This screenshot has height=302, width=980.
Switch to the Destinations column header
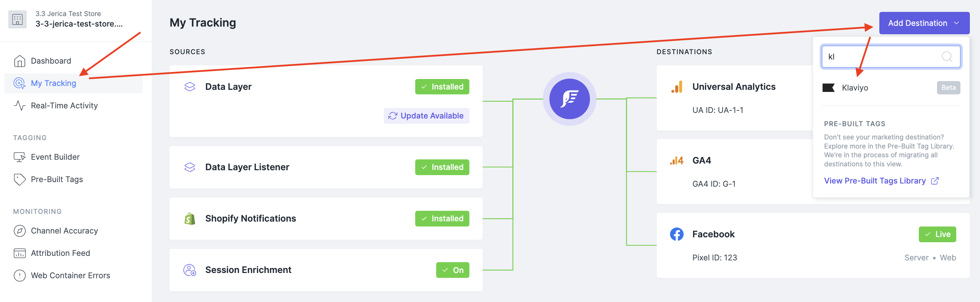coord(684,51)
